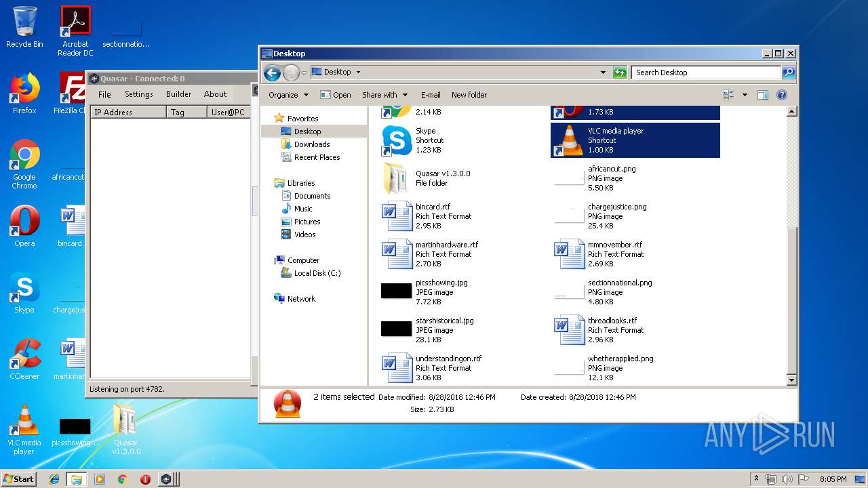
Task: Show hidden tray icons arrow
Action: coord(757,479)
